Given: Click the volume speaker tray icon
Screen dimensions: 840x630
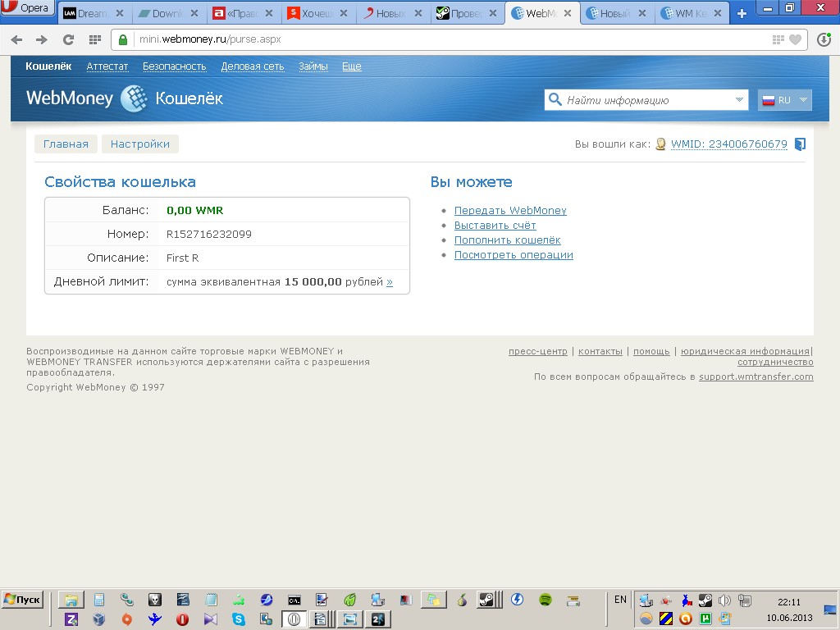Looking at the screenshot, I should pos(724,600).
